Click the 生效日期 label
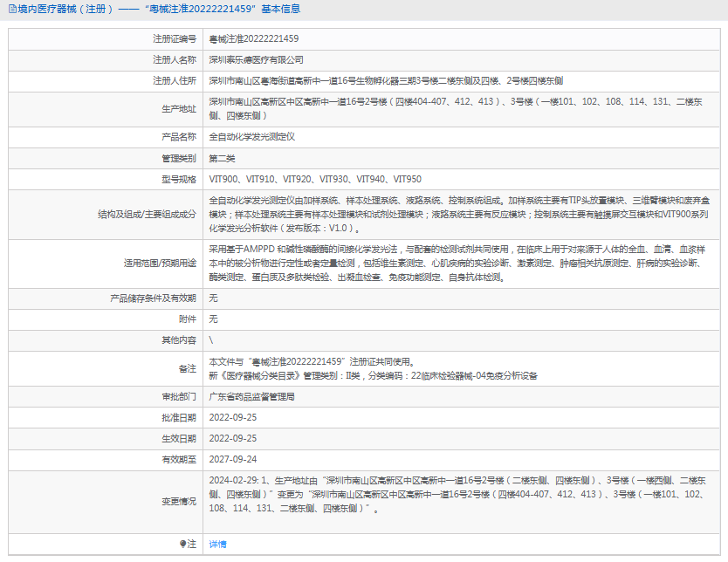The image size is (728, 562). [x=179, y=439]
